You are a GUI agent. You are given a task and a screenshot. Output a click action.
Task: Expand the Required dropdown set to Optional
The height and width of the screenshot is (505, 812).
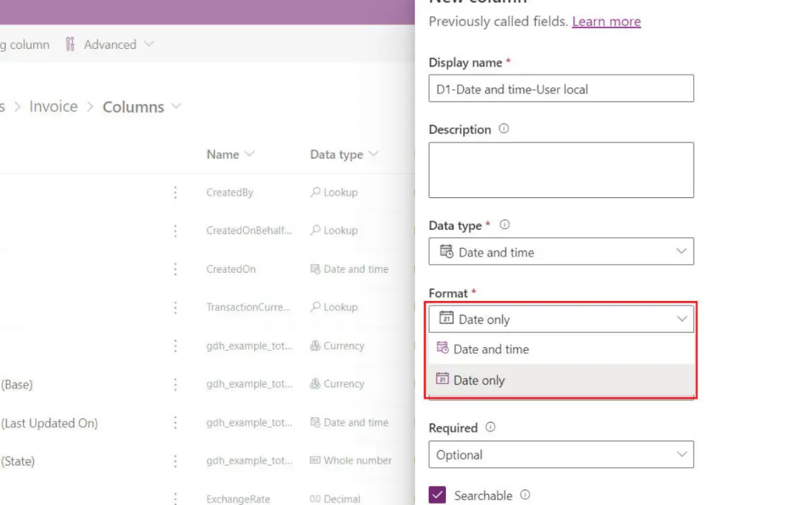pyautogui.click(x=561, y=455)
